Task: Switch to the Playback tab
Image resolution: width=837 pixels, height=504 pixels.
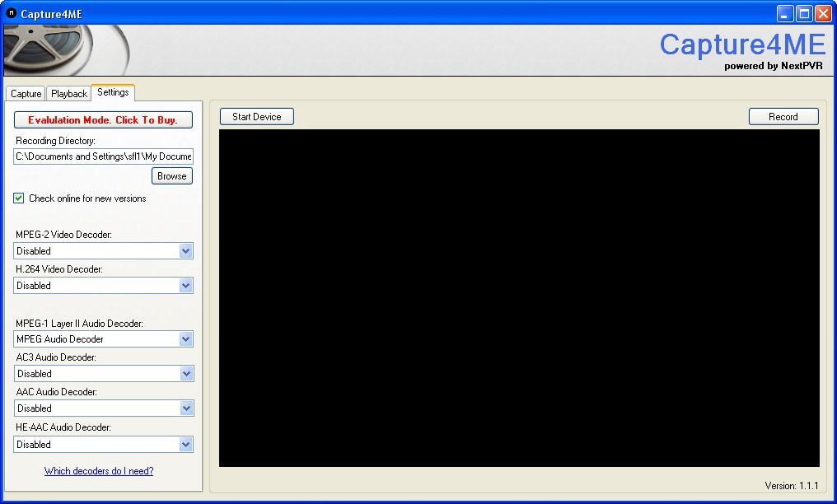Action: (69, 93)
